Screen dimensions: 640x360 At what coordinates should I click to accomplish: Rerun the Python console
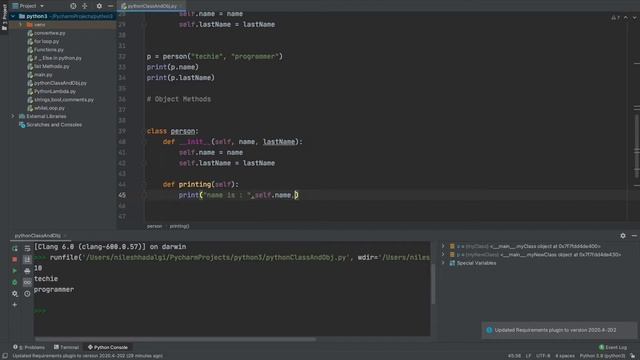pyautogui.click(x=15, y=249)
